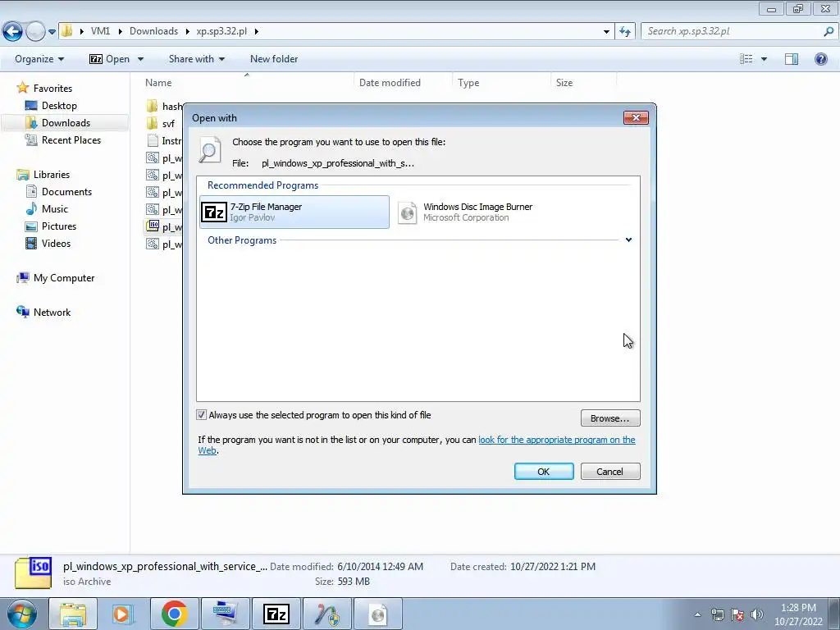This screenshot has height=630, width=840.
Task: Click the search magnifier icon
Action: (829, 31)
